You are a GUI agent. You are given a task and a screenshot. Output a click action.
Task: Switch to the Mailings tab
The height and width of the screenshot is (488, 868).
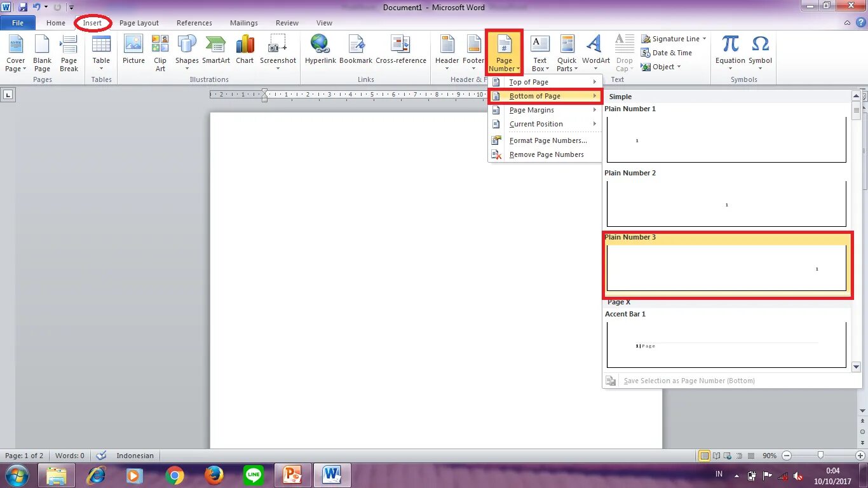coord(244,23)
